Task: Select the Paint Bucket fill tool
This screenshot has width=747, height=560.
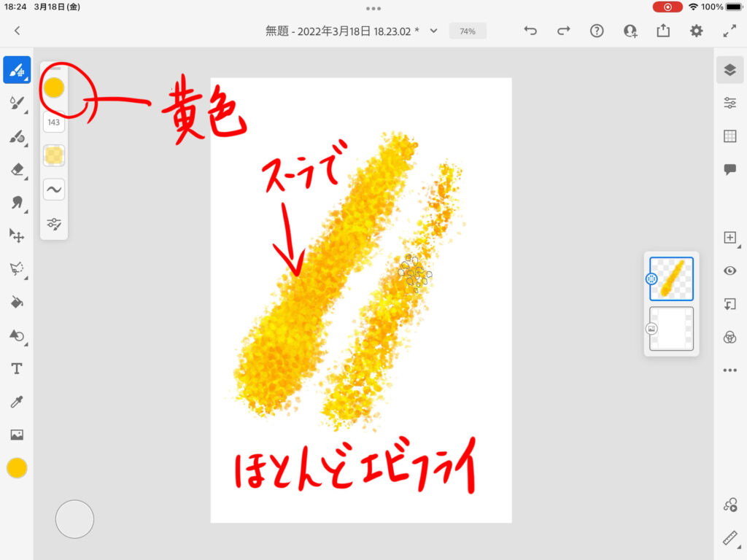Action: [x=17, y=302]
